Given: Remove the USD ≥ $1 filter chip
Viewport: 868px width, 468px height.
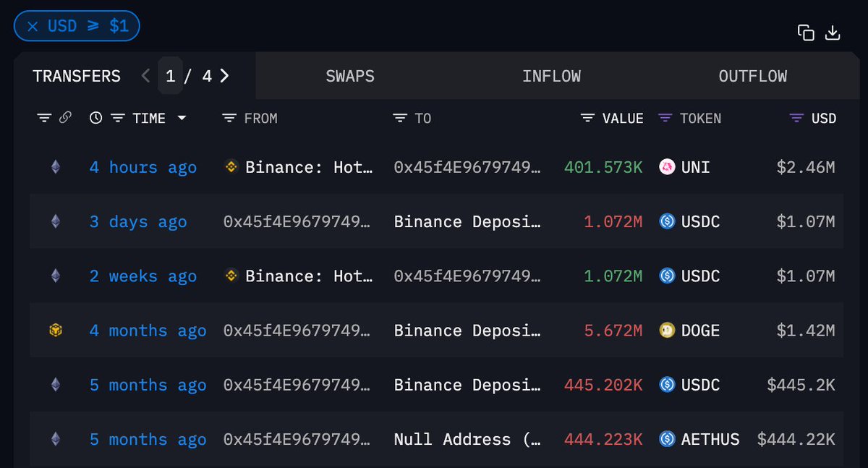Looking at the screenshot, I should pyautogui.click(x=33, y=26).
